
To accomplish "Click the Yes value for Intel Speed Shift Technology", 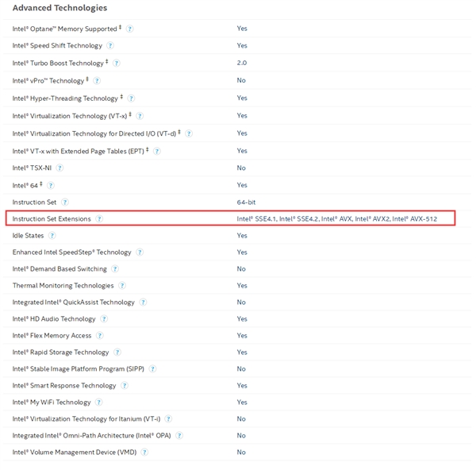I will coord(242,45).
